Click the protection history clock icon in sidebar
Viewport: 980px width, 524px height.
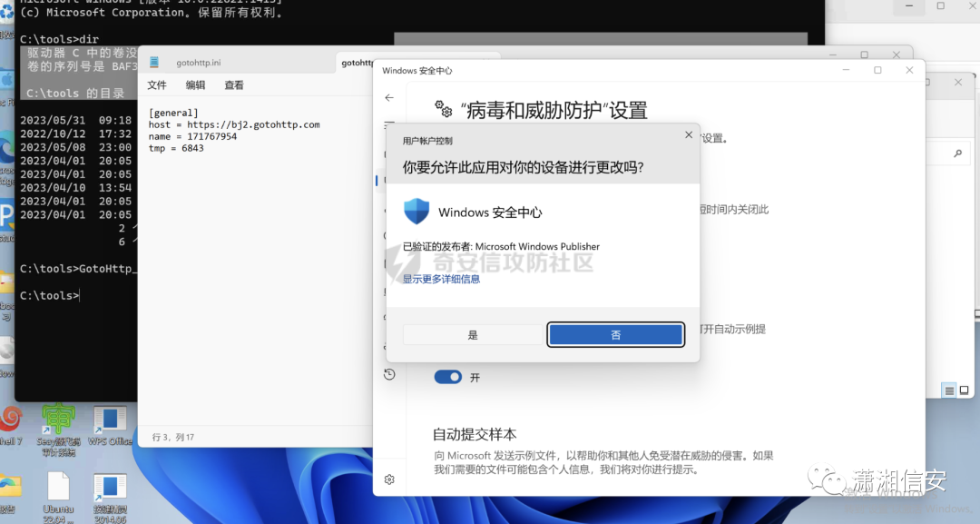point(388,373)
